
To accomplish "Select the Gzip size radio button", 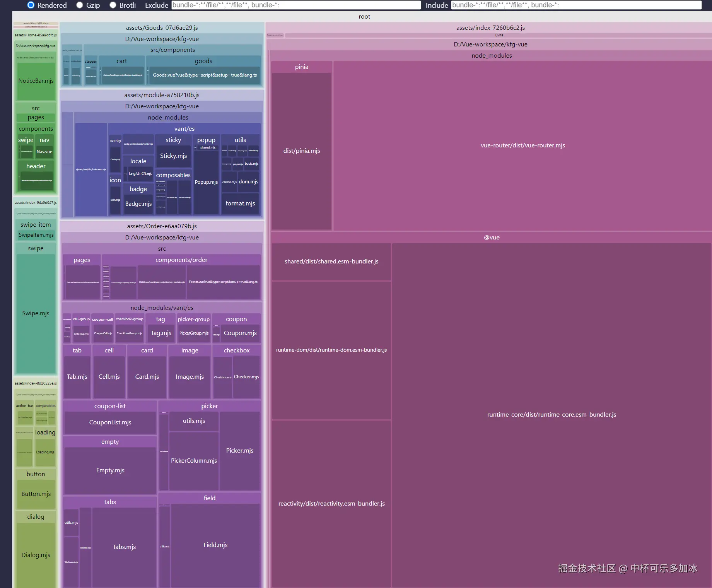I will [80, 5].
